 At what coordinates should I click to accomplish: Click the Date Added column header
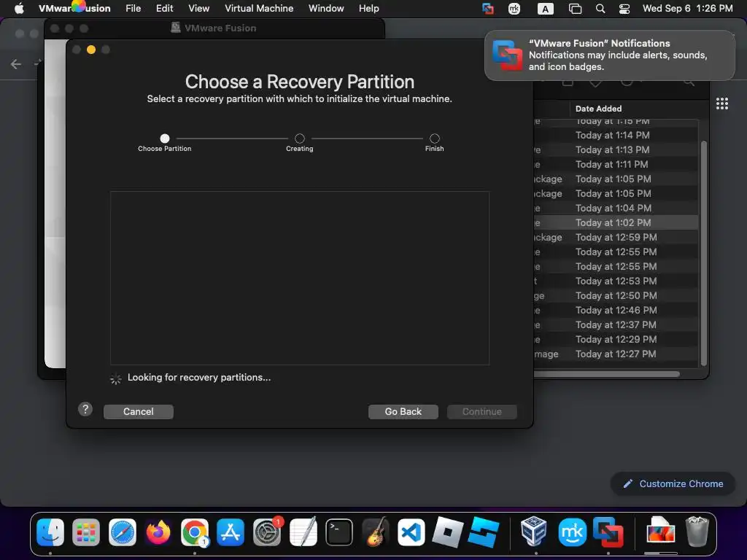598,109
